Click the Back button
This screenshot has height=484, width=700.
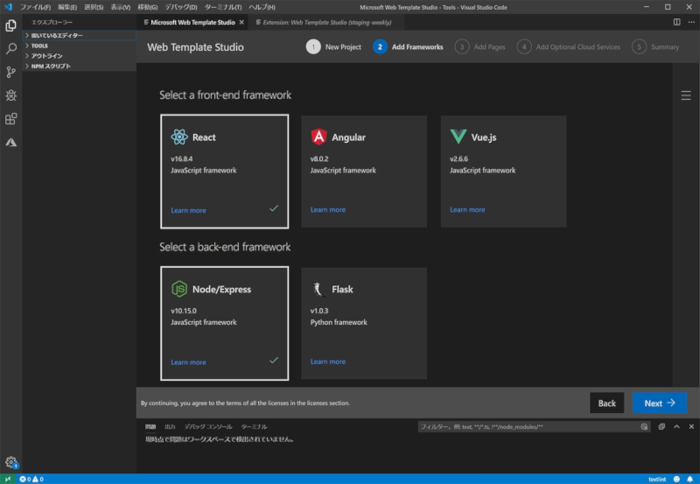pos(607,403)
